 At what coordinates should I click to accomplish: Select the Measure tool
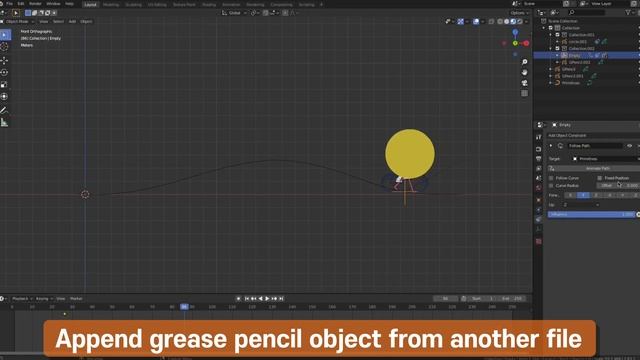coord(4,122)
